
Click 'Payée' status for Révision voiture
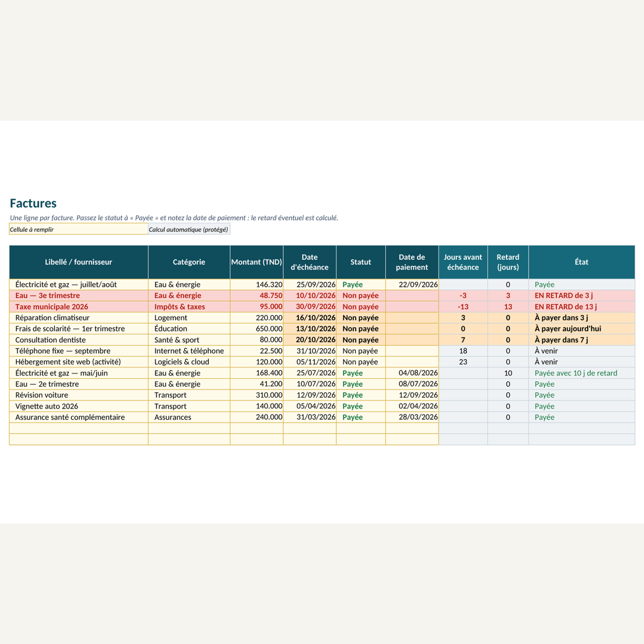pos(361,395)
